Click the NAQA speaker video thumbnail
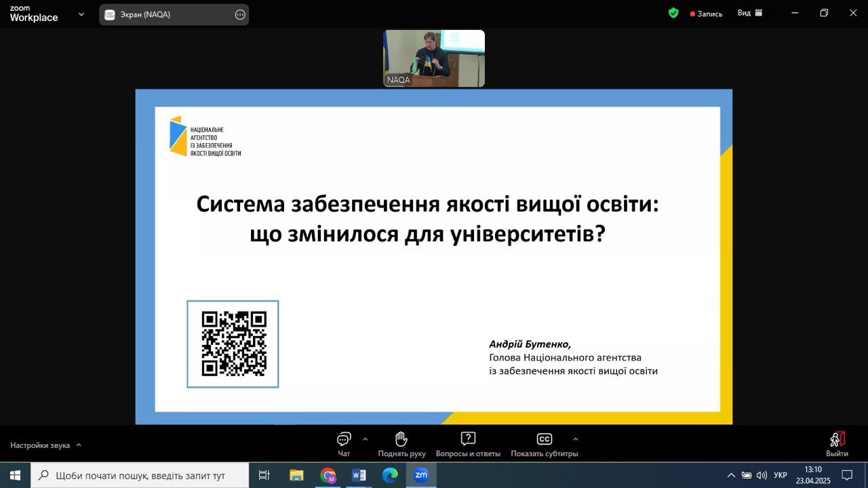The image size is (868, 488). [434, 58]
